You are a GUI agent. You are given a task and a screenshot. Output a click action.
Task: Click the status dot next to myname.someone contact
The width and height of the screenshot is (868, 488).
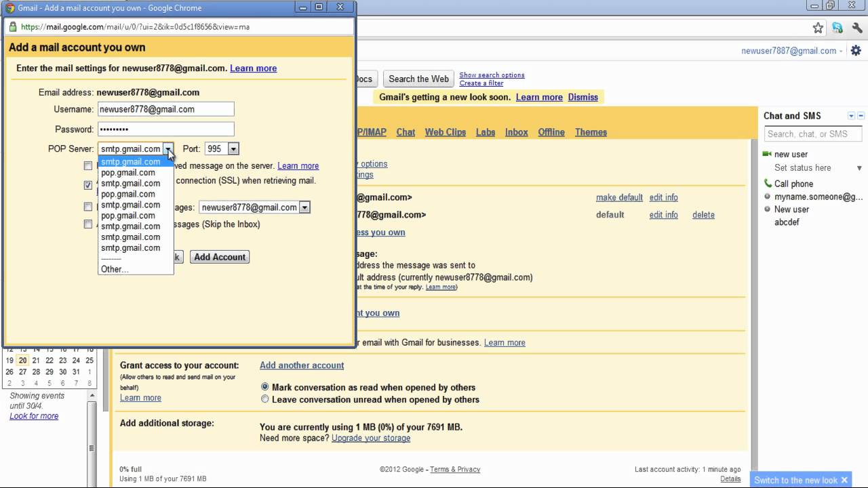pos(767,197)
